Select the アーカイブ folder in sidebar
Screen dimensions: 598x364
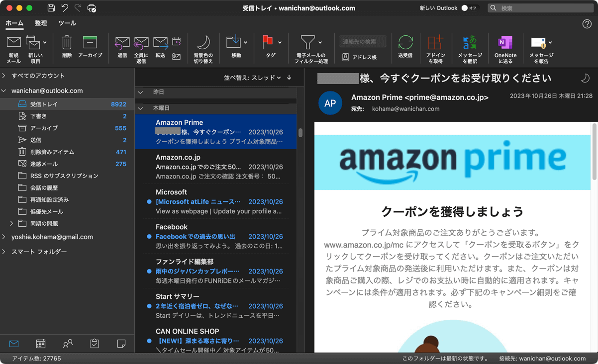pos(67,128)
